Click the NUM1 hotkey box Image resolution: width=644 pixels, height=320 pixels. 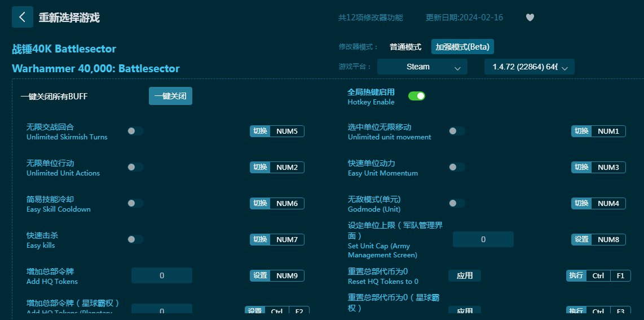(608, 131)
